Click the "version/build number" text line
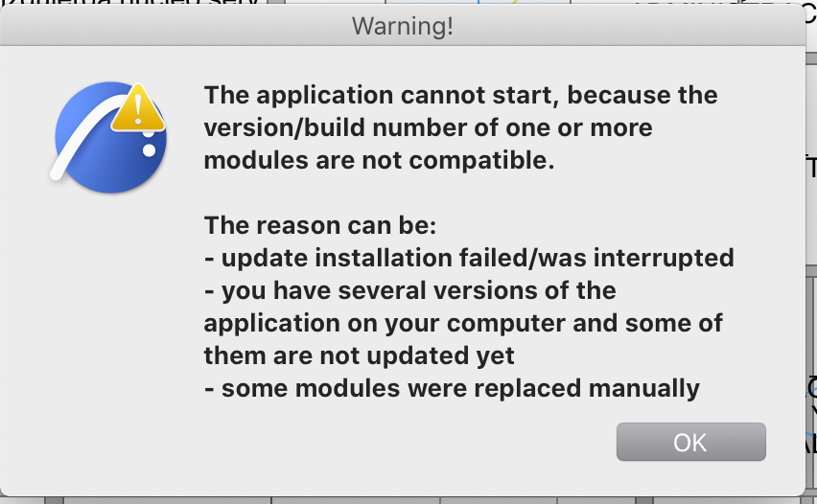This screenshot has width=817, height=504. click(x=428, y=128)
